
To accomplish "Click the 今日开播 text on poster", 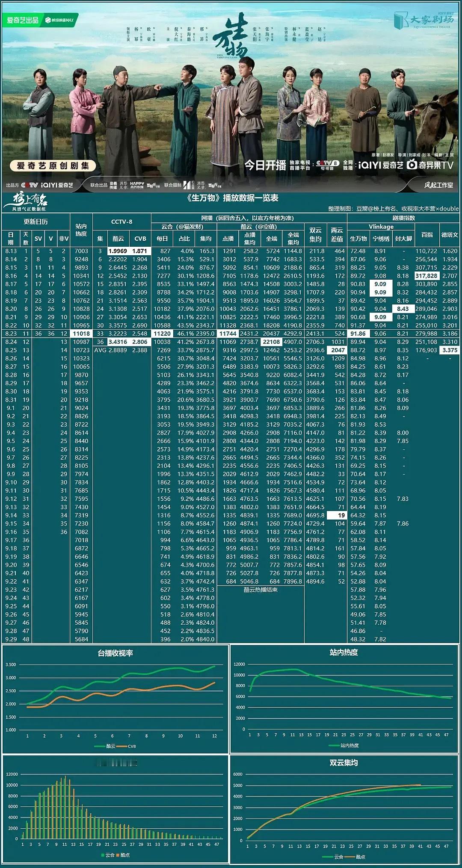I will pos(265,165).
